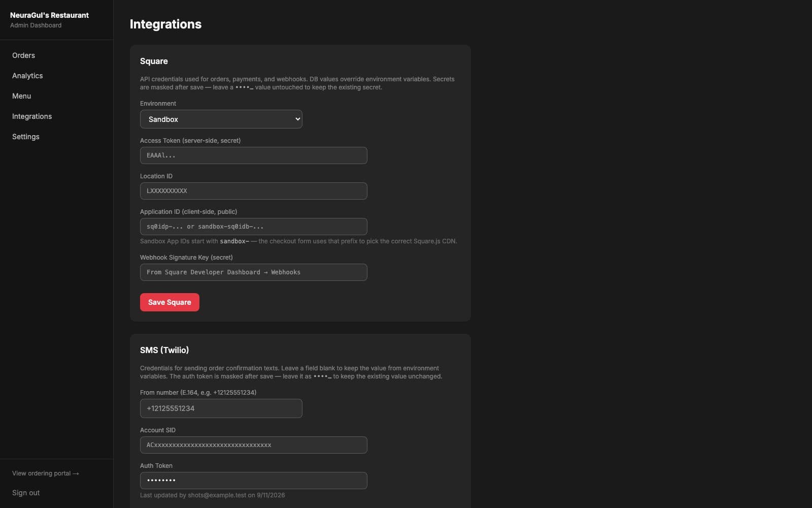
Task: Select Menu in the sidebar navigation
Action: click(x=22, y=96)
